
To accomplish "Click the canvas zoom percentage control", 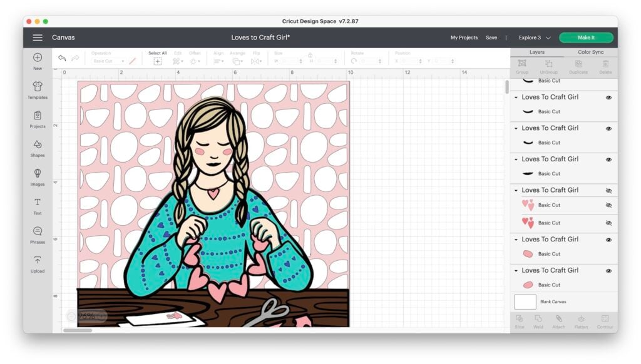I will tap(87, 316).
